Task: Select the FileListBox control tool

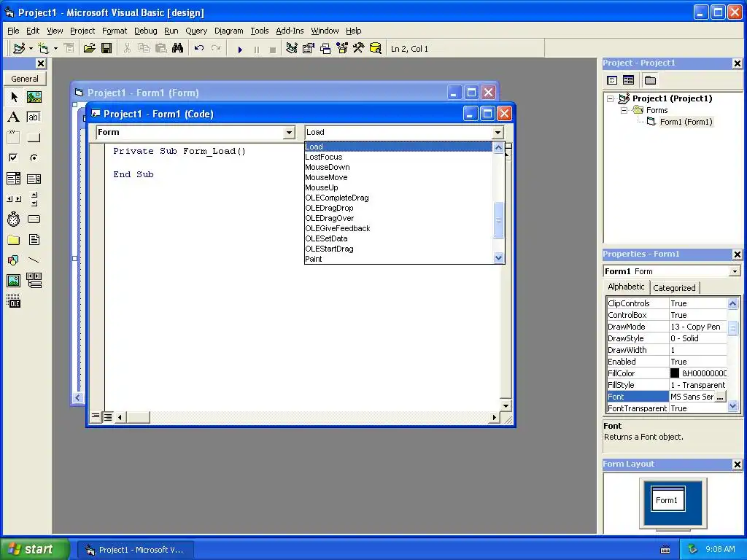Action: [34, 240]
